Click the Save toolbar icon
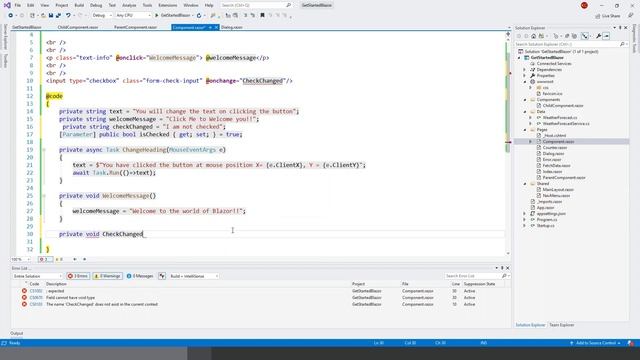Viewport: 640px width, 360px height. point(51,16)
